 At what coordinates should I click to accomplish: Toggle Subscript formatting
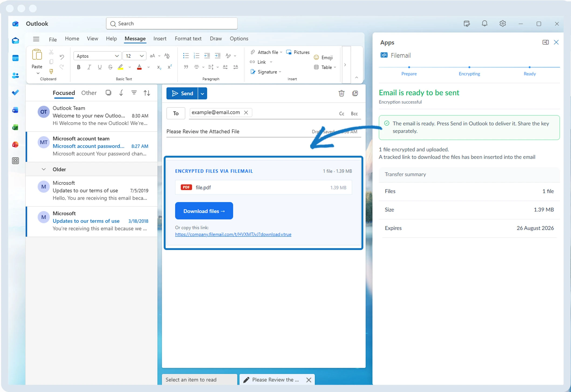click(159, 67)
